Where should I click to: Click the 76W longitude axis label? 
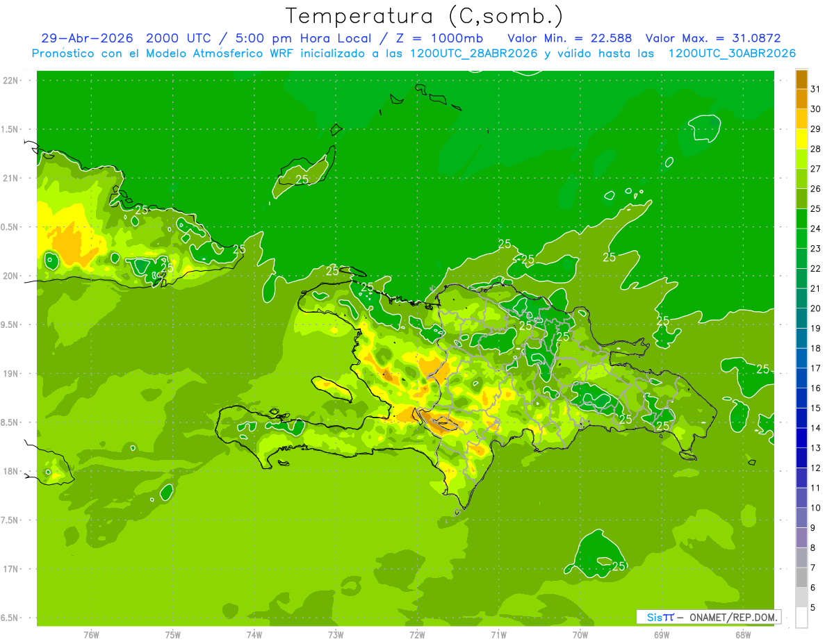click(91, 635)
